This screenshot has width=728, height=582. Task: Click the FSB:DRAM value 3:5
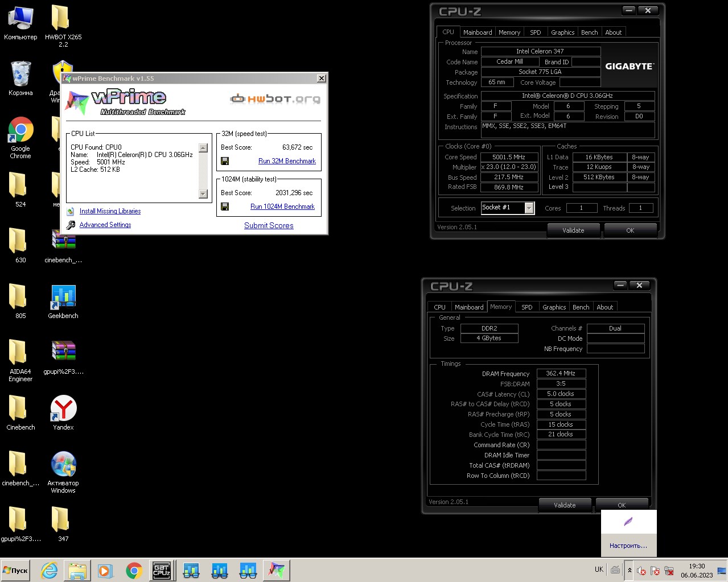click(561, 383)
